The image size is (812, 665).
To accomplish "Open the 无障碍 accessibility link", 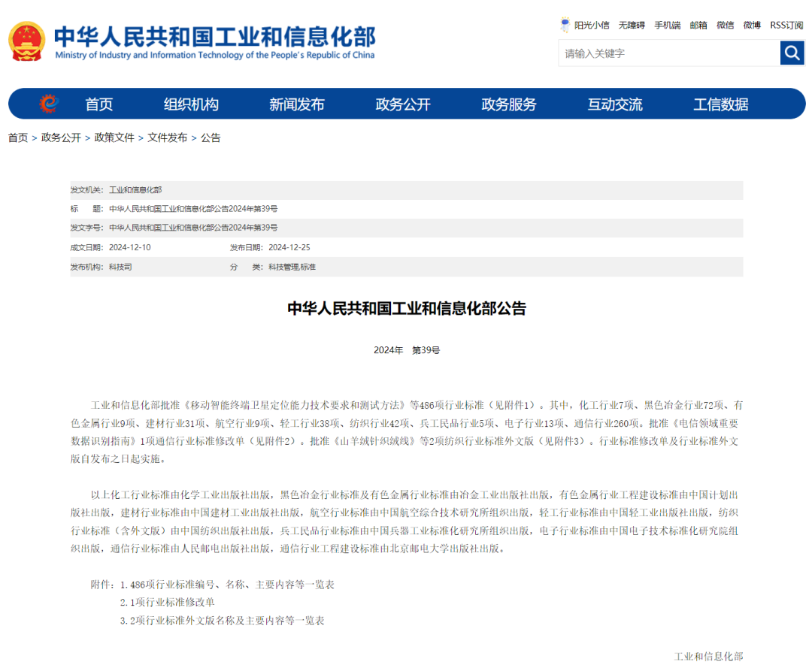I will pos(632,25).
